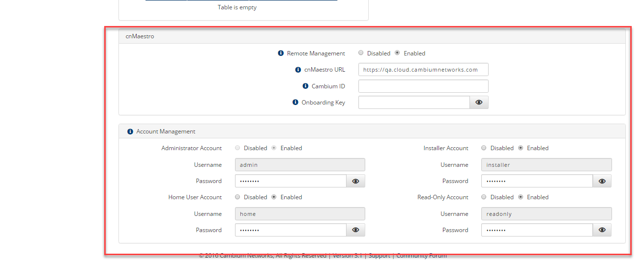Screen dimensions: 644x264
Task: Reveal the Onboarding Key with the eye button
Action: click(x=479, y=103)
